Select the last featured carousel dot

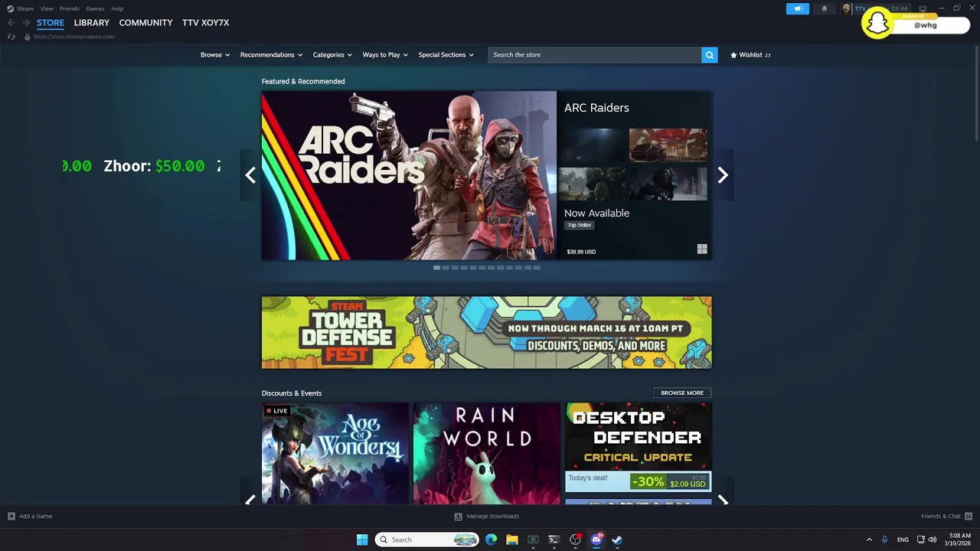point(537,268)
